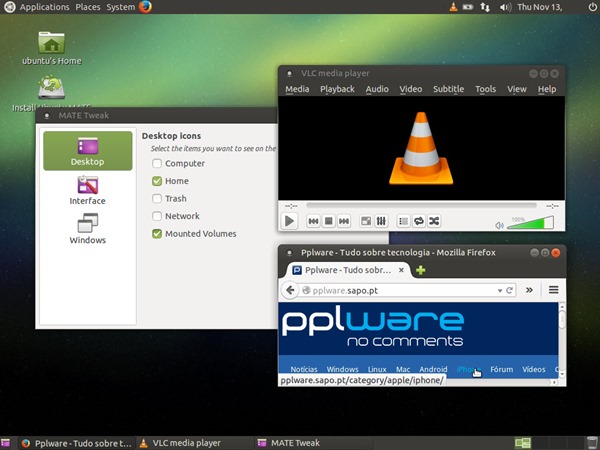
Task: Open VLC Playback menu
Action: click(337, 89)
